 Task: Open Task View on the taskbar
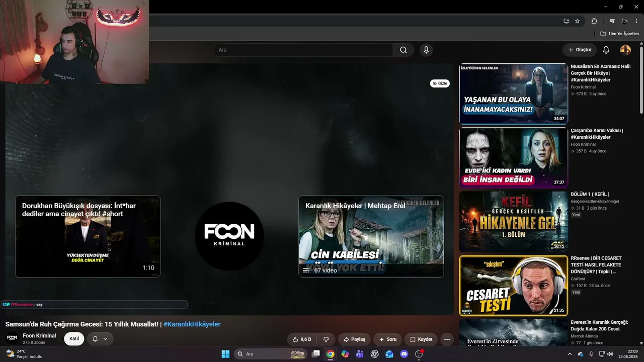[315, 354]
